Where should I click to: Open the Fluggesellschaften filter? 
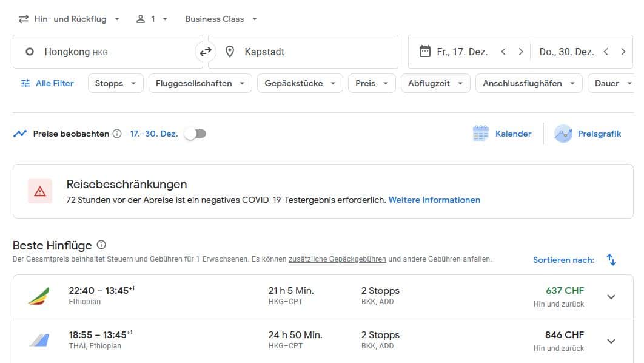[200, 83]
